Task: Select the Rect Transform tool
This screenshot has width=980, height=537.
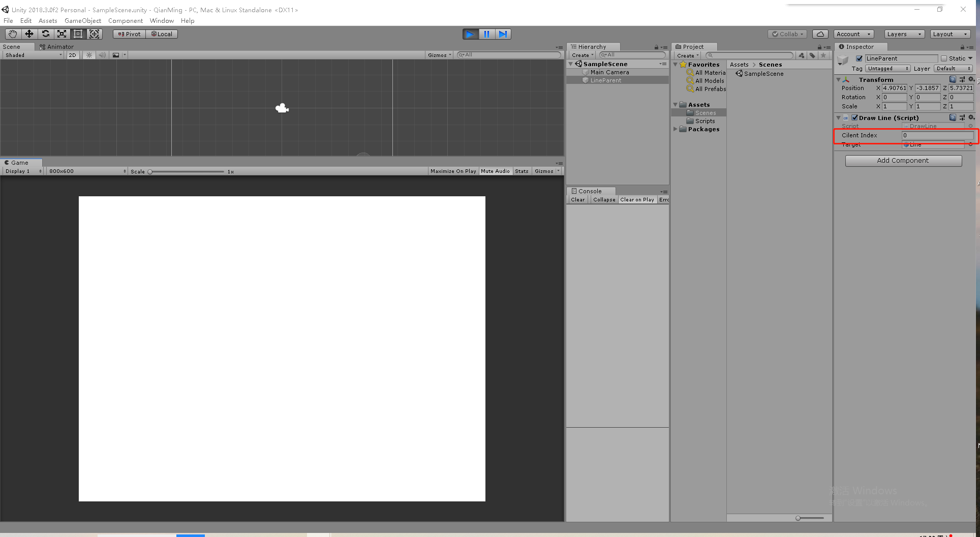Action: (78, 34)
